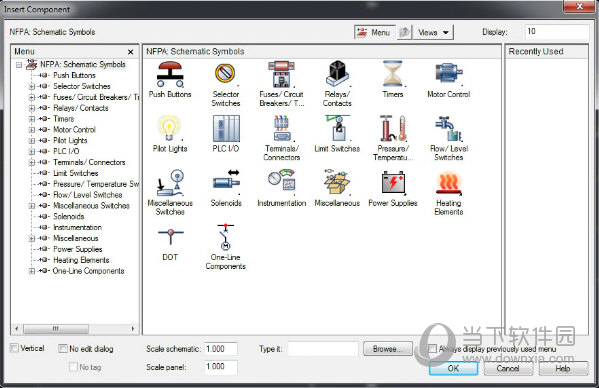Open the PLC I/O icon
Screen dimensions: 599x388
pos(226,128)
